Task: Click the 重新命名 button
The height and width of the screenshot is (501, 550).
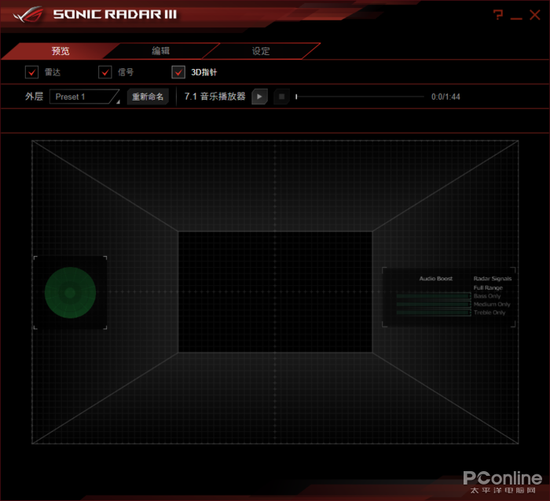Action: point(148,97)
